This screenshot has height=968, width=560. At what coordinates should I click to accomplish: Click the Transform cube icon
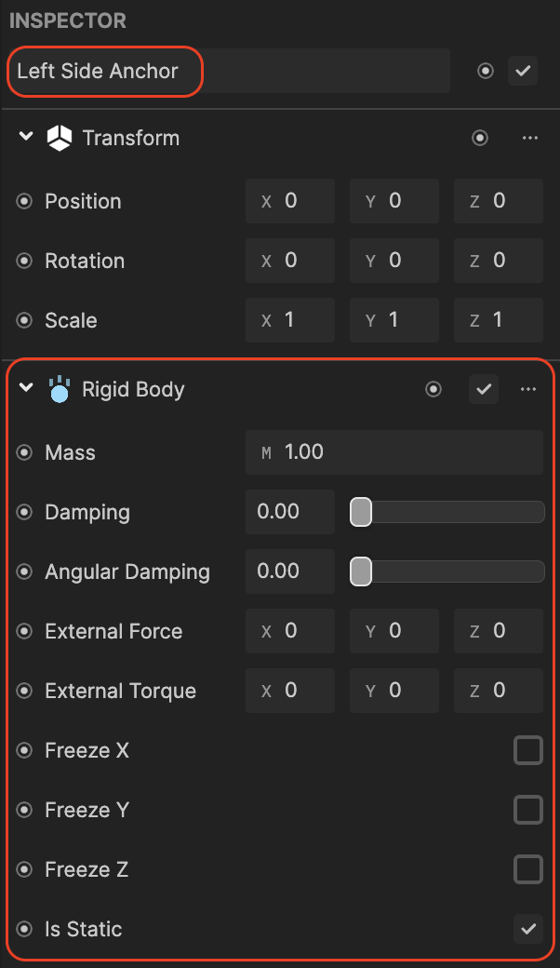point(60,139)
